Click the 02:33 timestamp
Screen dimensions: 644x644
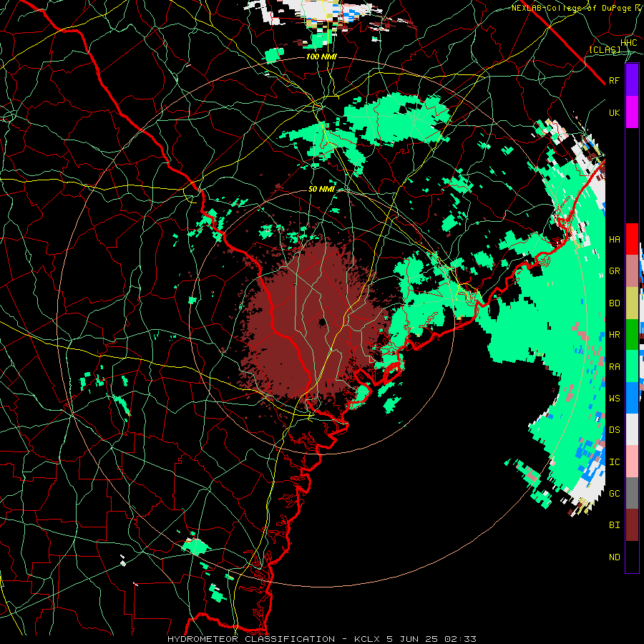[462, 639]
